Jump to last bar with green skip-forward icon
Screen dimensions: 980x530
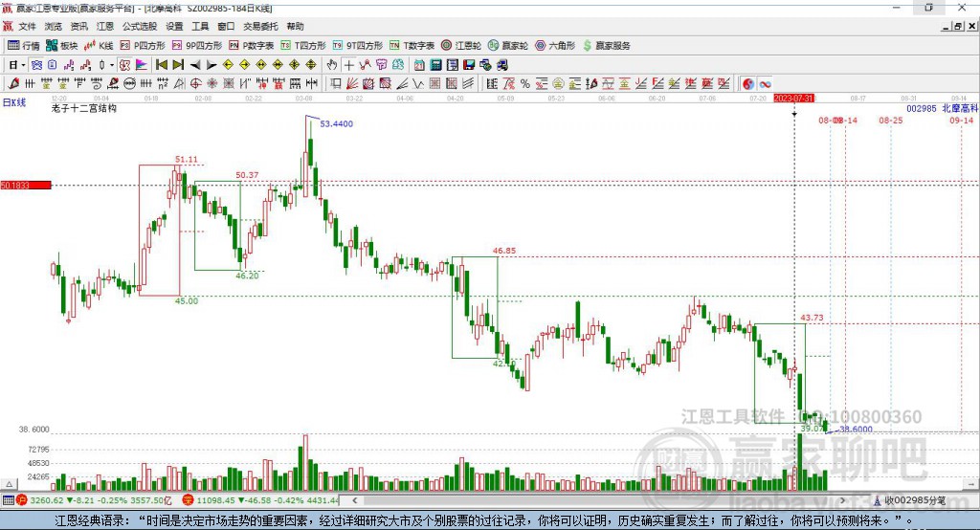point(178,65)
